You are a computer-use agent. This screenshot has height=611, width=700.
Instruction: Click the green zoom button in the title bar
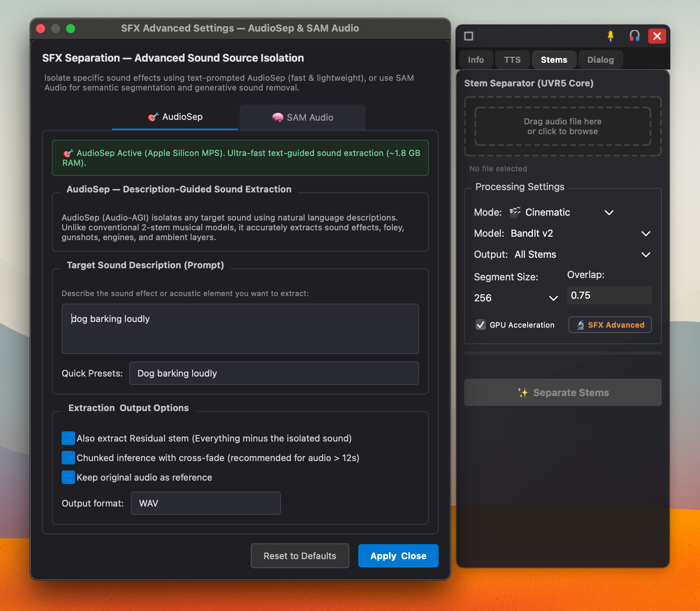[x=71, y=29]
